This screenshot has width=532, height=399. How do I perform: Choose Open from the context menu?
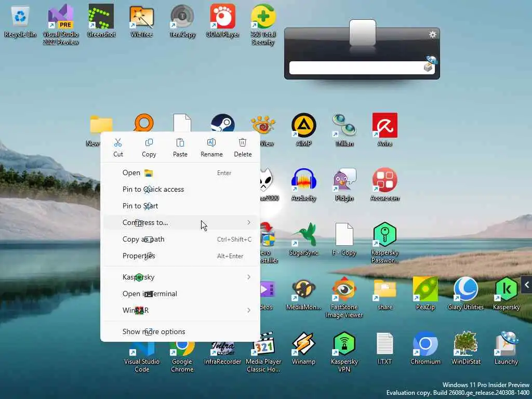180,172
